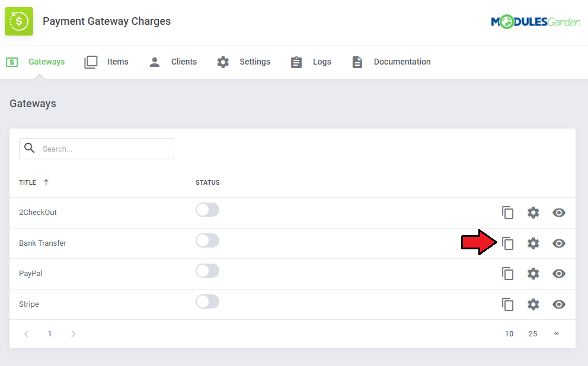Click the Logs clipboard icon
This screenshot has height=366, width=588.
point(296,62)
